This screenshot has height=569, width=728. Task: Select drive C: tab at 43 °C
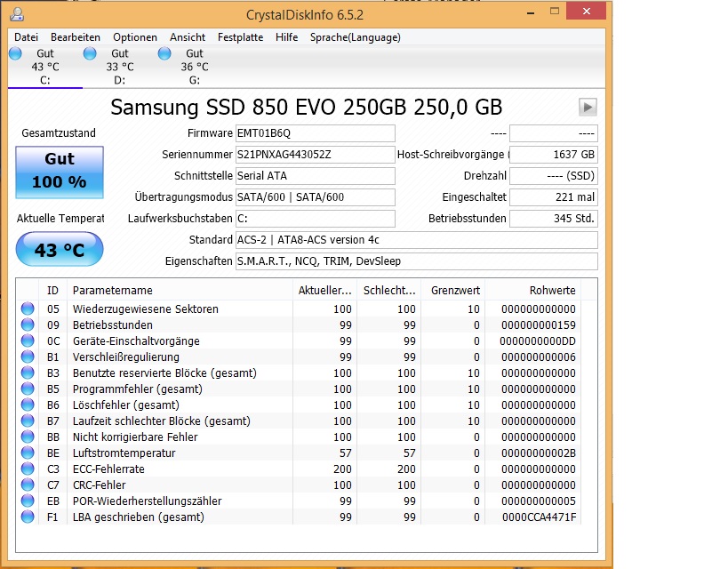[x=45, y=67]
